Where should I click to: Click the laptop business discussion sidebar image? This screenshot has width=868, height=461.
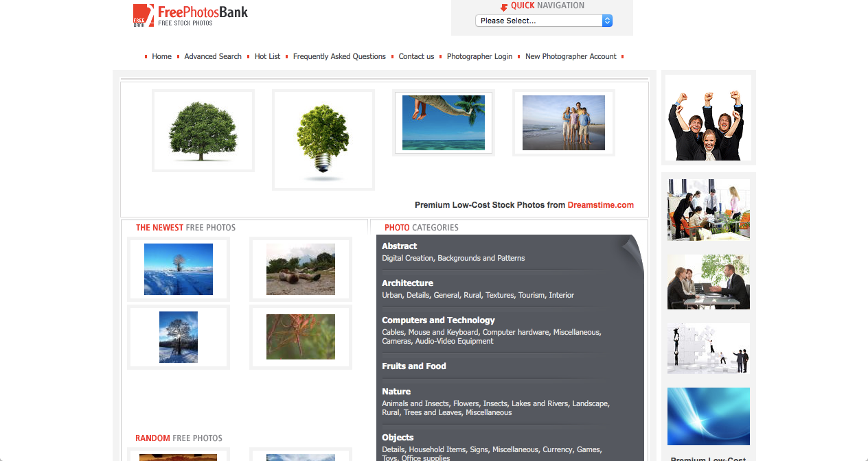click(709, 281)
